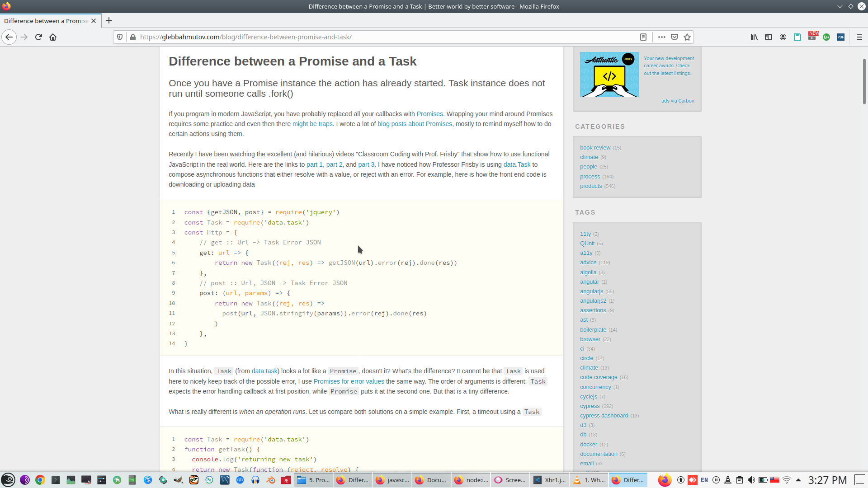Reload the current page
Viewport: 868px width, 488px height.
click(x=38, y=37)
